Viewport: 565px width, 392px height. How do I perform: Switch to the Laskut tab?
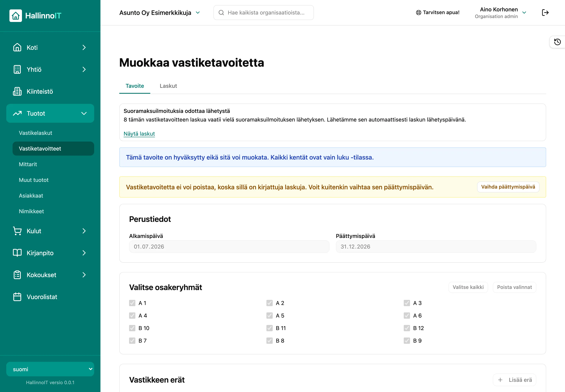(168, 86)
